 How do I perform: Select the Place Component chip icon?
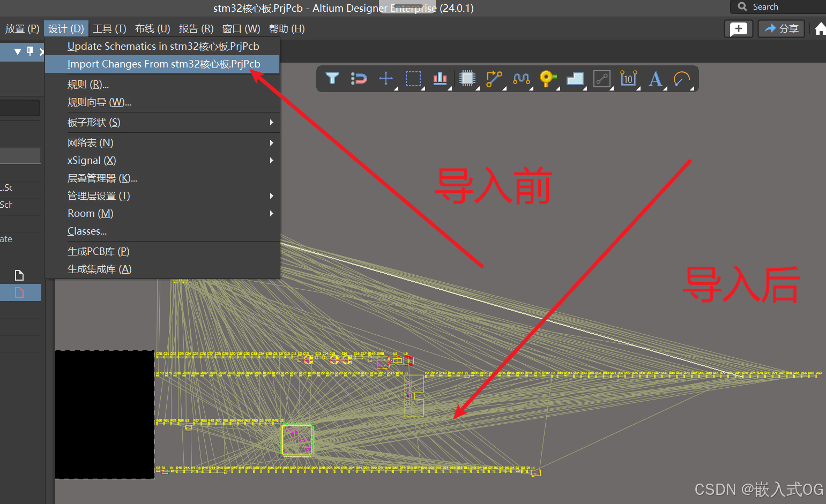click(467, 79)
